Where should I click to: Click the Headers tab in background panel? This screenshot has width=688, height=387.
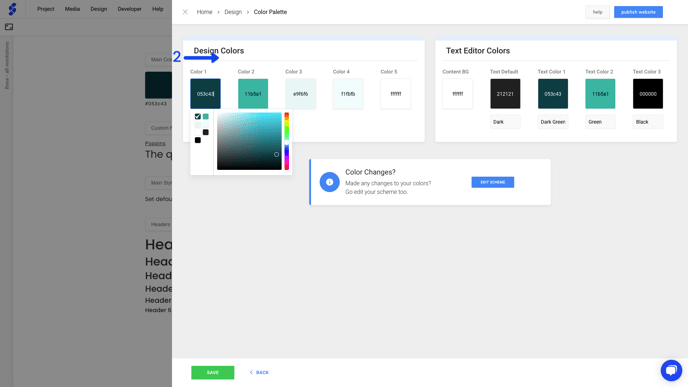159,224
